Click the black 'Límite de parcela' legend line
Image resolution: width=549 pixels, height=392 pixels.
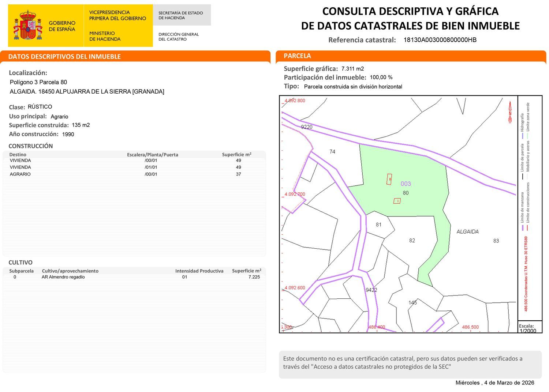[x=523, y=177]
